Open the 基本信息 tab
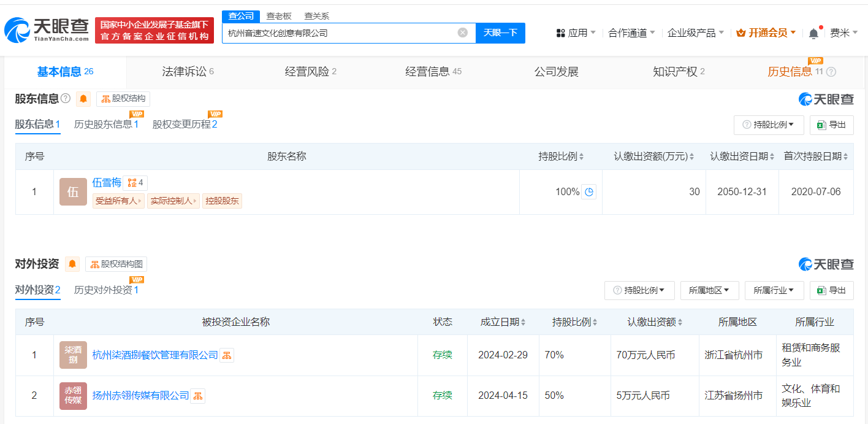The image size is (868, 424). tap(65, 72)
